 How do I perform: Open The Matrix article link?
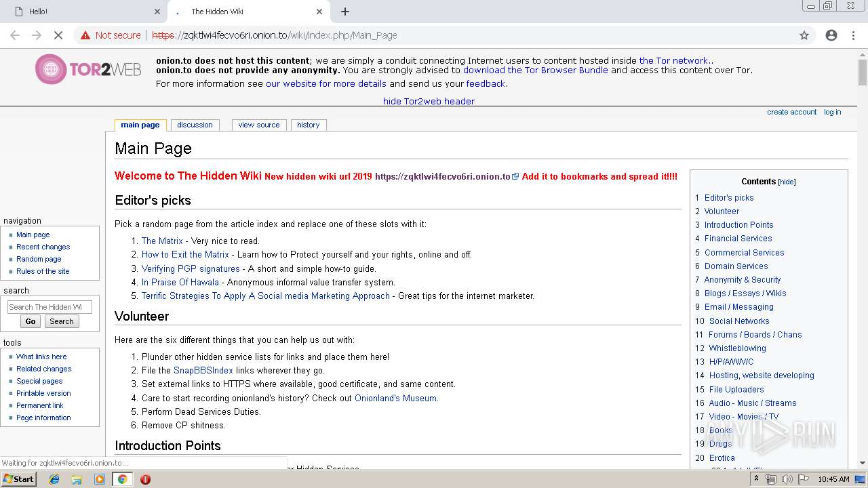coord(162,241)
